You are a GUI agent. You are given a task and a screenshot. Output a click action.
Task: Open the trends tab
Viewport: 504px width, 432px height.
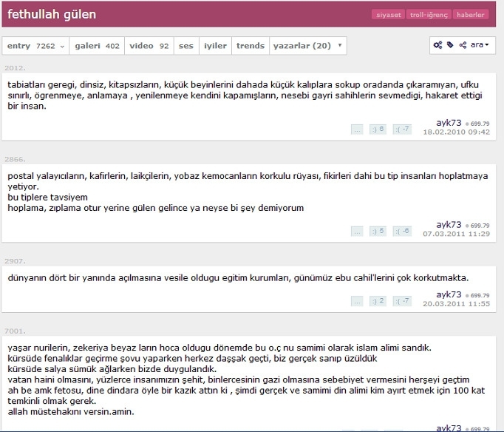pyautogui.click(x=250, y=46)
